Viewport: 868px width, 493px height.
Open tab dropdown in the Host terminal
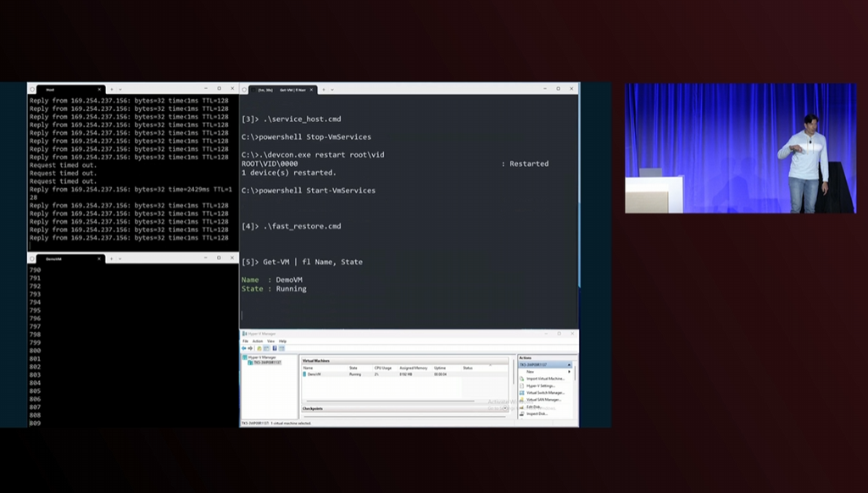(x=120, y=89)
